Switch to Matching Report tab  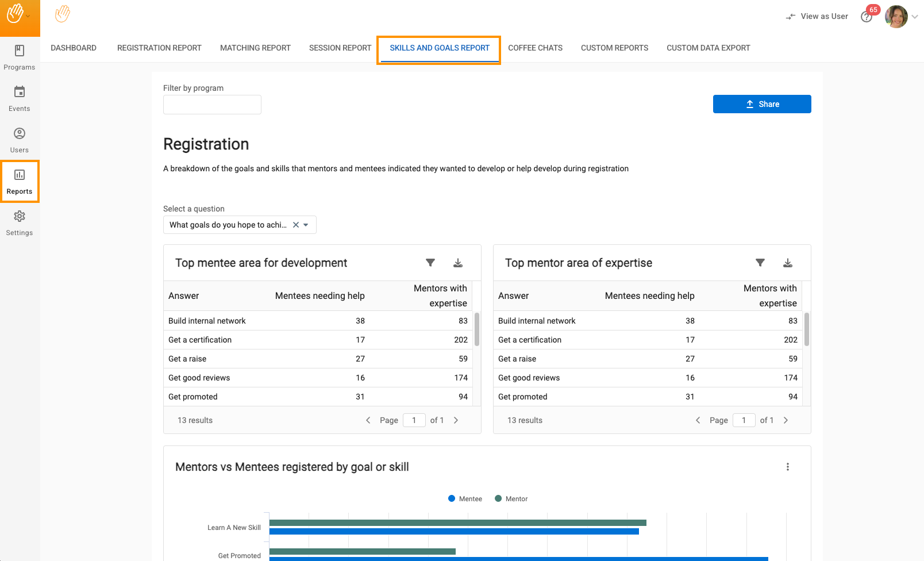255,48
